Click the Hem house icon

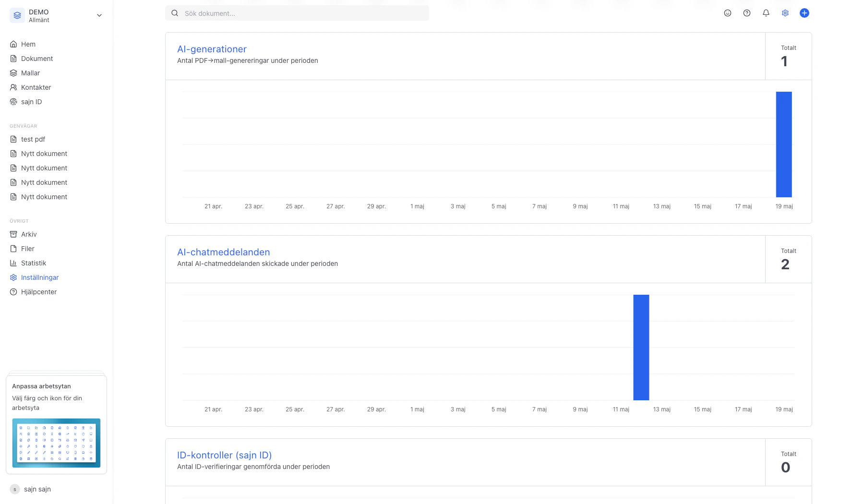(13, 44)
